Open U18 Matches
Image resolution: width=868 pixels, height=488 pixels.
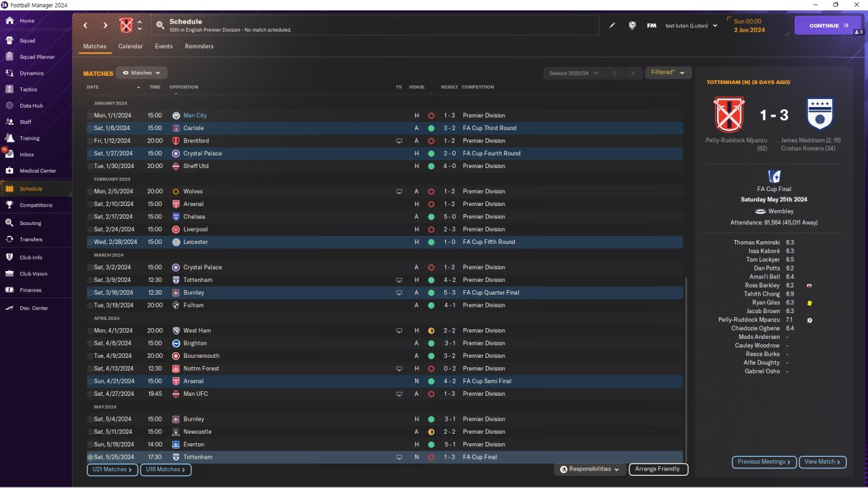(165, 470)
